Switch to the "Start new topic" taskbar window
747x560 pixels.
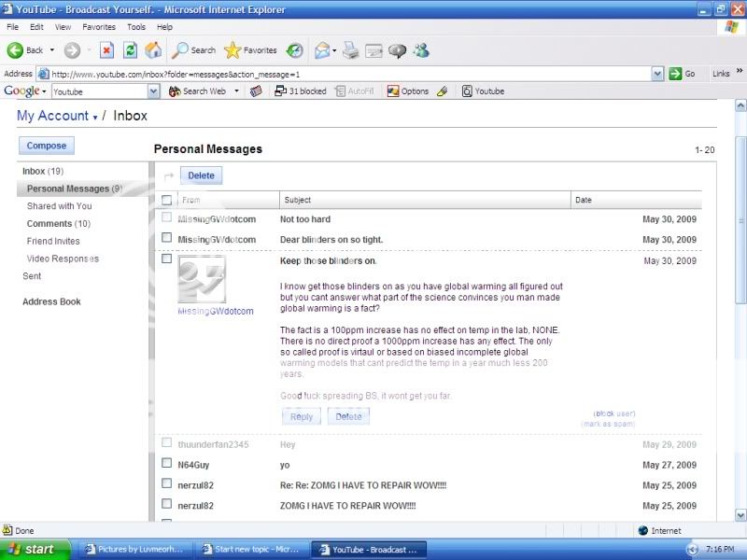252,549
